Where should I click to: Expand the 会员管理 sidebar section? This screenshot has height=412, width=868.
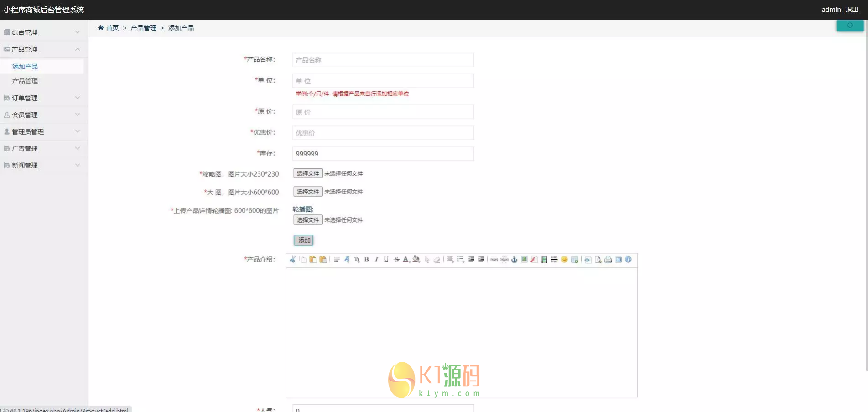pyautogui.click(x=44, y=115)
